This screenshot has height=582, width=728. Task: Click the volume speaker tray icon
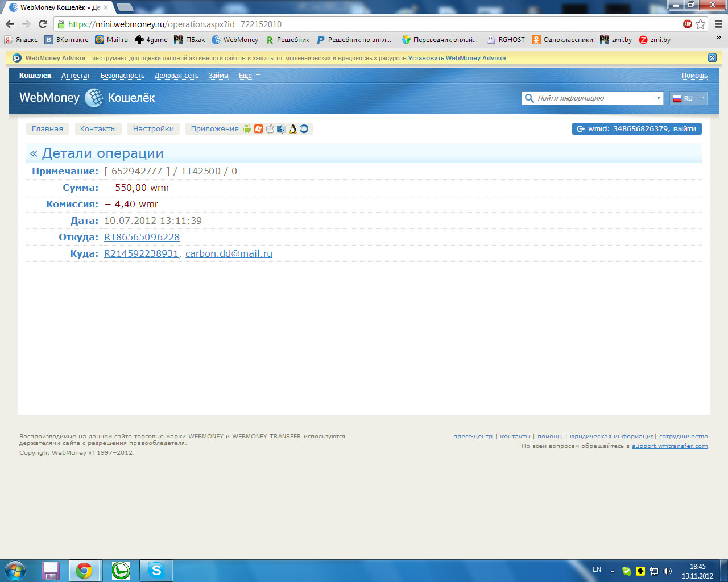(667, 571)
